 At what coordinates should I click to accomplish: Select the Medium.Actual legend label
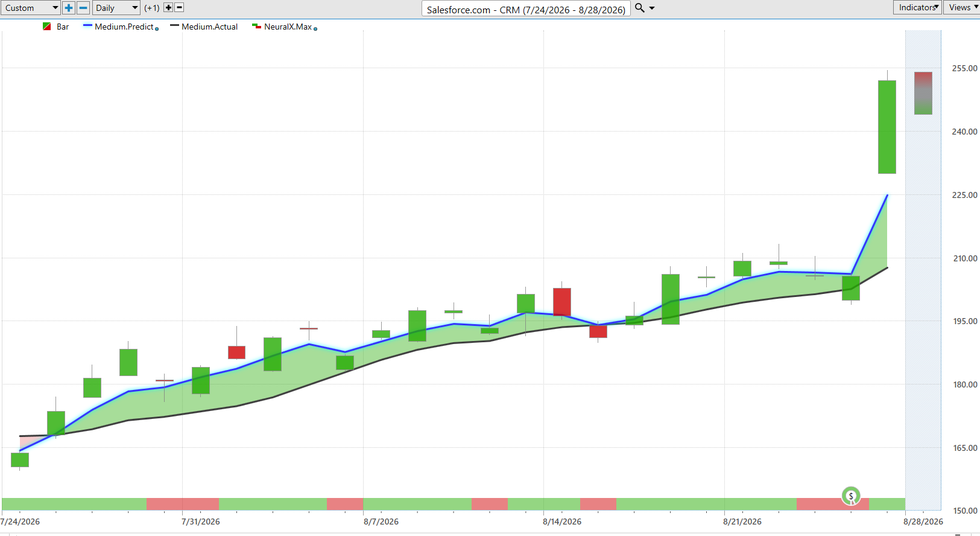click(x=210, y=27)
